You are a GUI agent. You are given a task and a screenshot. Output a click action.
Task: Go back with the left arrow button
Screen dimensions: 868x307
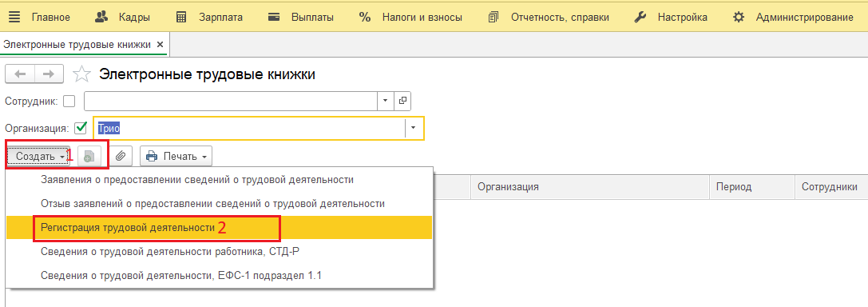tap(19, 74)
